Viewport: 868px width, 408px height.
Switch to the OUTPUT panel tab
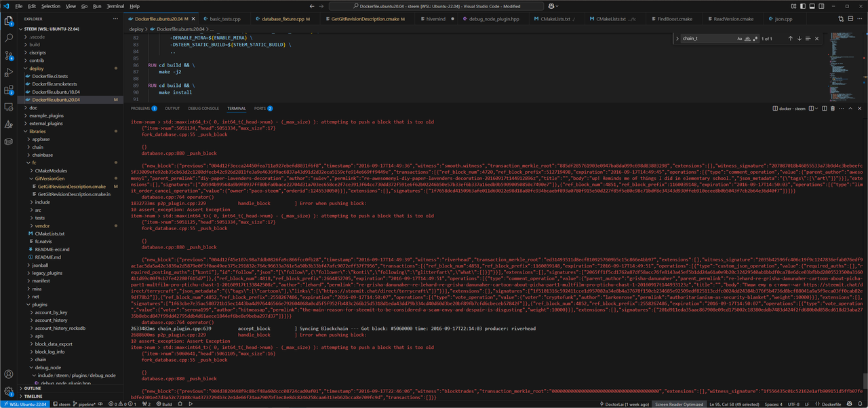coord(172,109)
